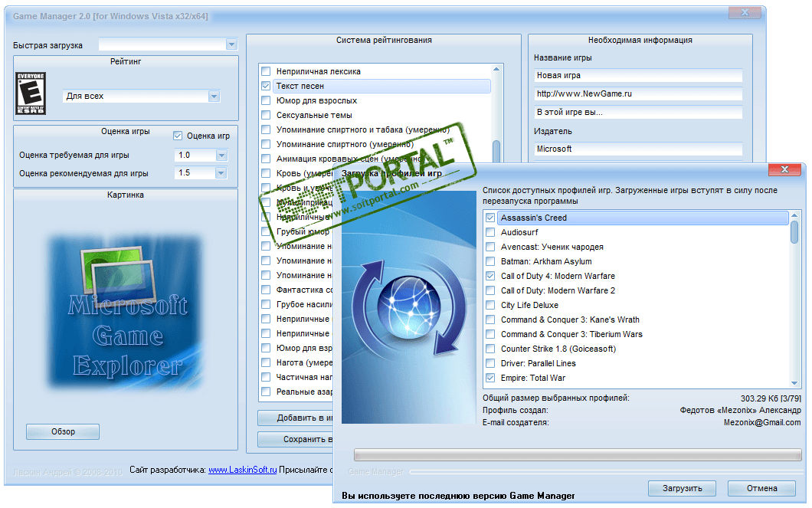Click the Microsoft Game Explorer picture thumbnail
Screen dimensions: 812x508
tap(126, 311)
